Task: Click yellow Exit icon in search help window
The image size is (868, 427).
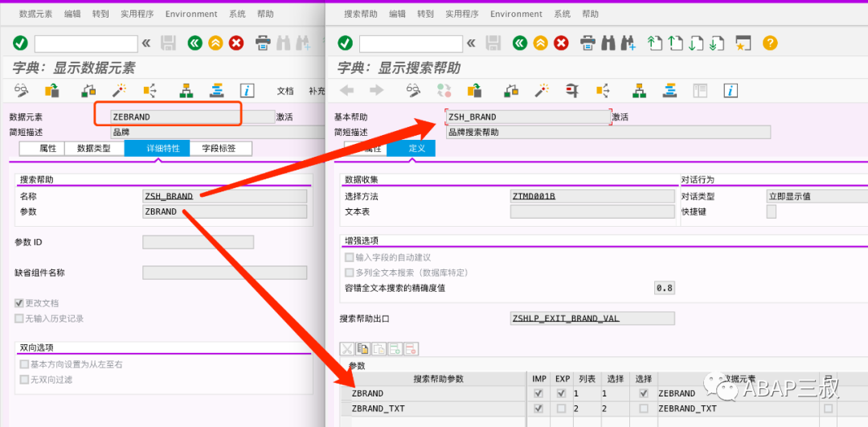Action: coord(540,43)
